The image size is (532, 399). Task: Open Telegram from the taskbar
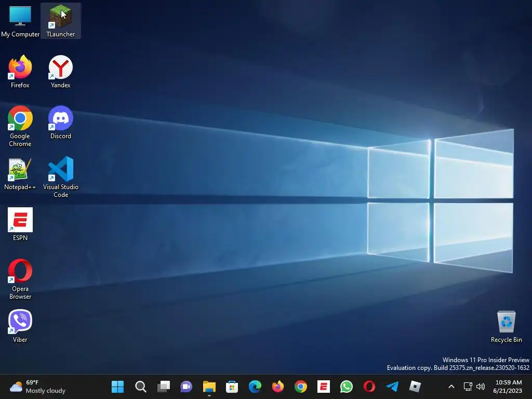pyautogui.click(x=392, y=387)
